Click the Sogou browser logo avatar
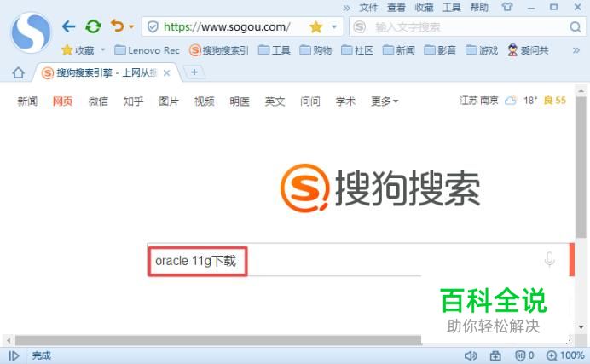Viewport: 590px width, 364px height. coord(31,32)
